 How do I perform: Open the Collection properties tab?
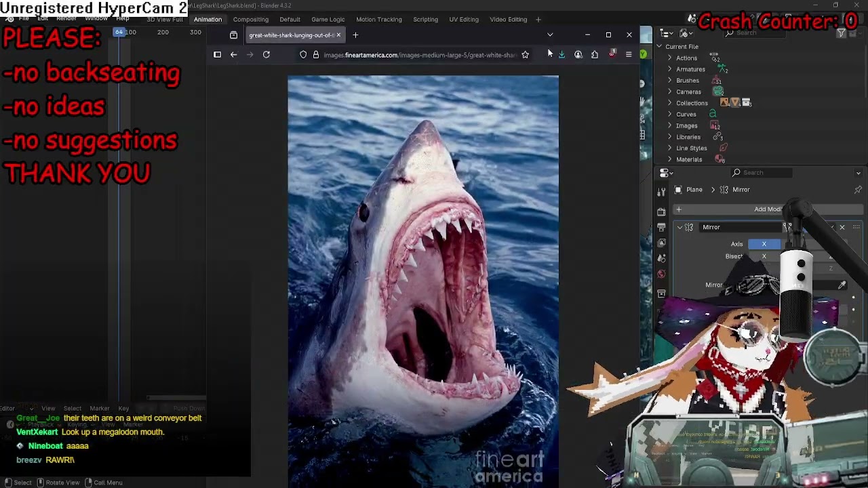tap(662, 293)
